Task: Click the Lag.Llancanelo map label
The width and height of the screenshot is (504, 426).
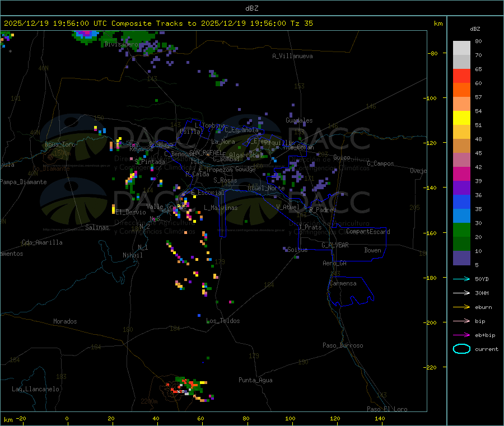Action: (35, 389)
